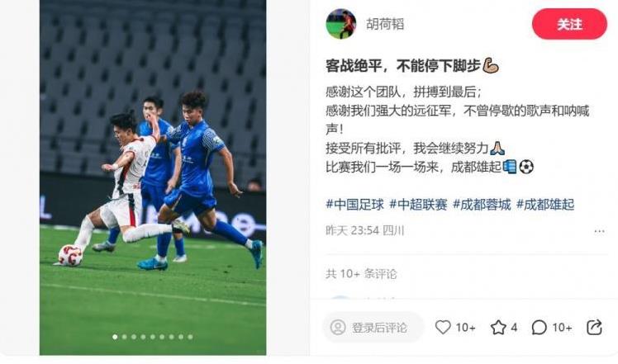Click the share arrow icon
The height and width of the screenshot is (364, 618).
pyautogui.click(x=594, y=327)
